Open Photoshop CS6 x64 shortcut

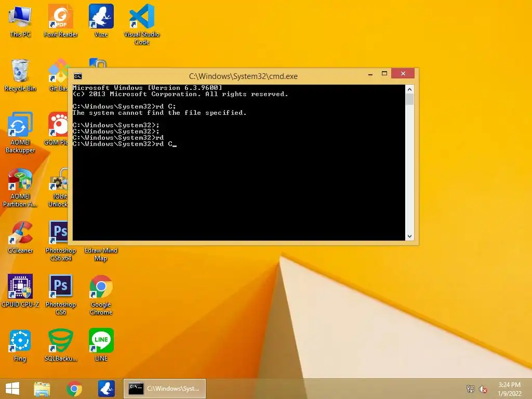click(x=60, y=241)
